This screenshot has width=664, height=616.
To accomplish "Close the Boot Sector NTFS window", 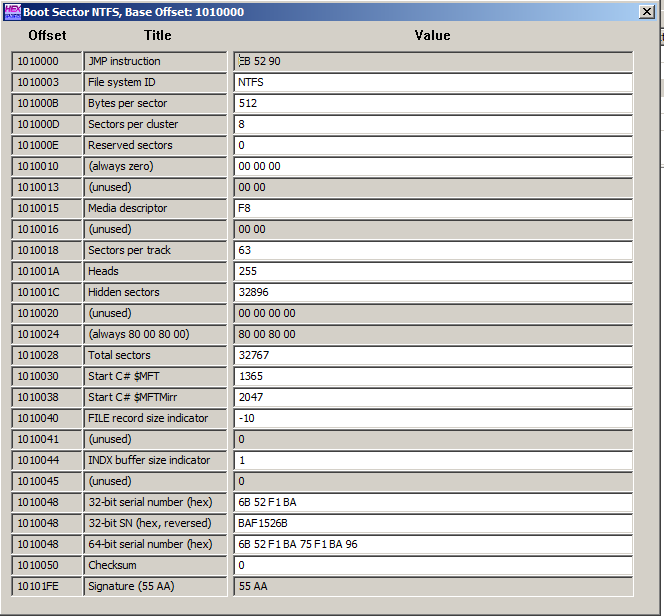I will point(647,11).
